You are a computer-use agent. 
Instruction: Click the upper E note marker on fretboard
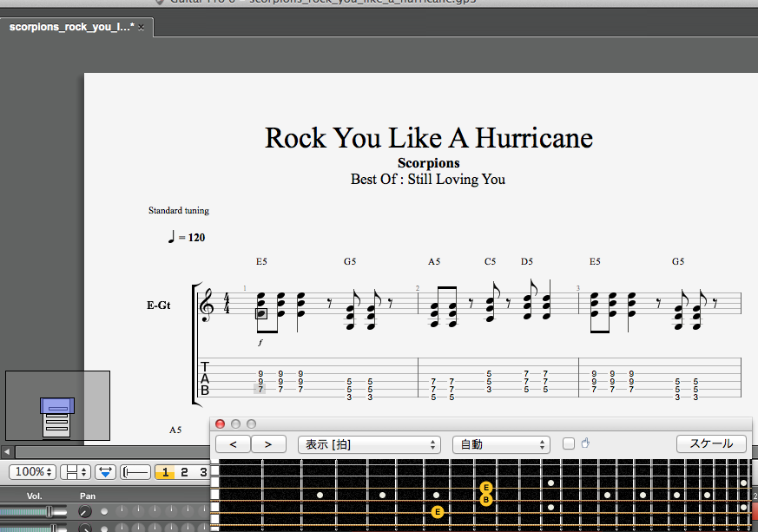pyautogui.click(x=486, y=488)
